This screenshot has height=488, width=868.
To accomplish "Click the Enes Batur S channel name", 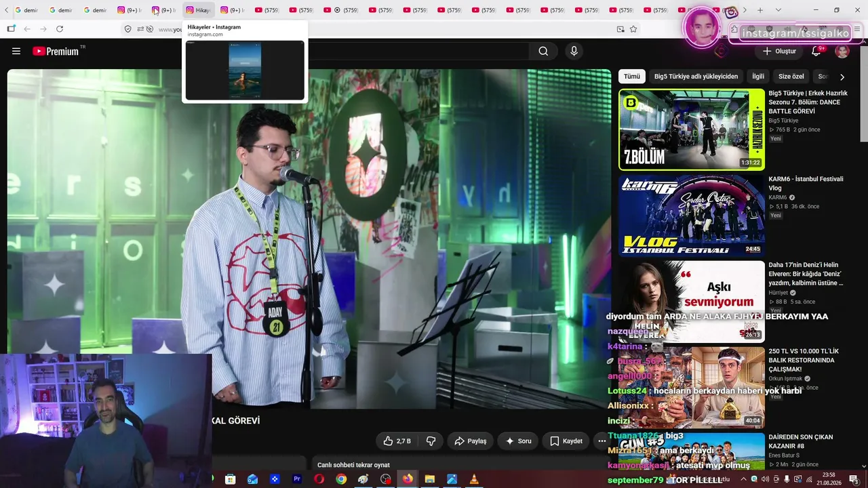I will (x=784, y=455).
